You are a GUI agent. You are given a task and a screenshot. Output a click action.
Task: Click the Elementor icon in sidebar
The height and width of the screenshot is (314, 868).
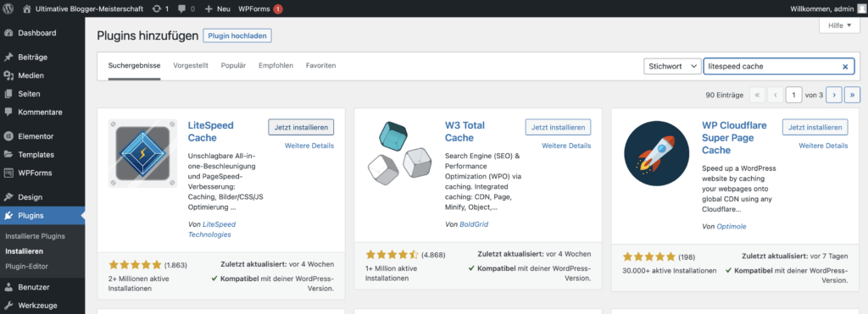(8, 136)
